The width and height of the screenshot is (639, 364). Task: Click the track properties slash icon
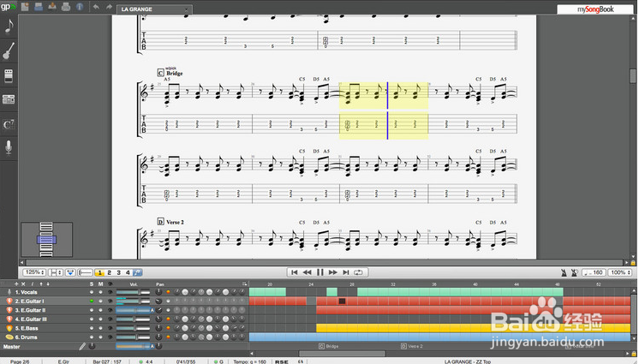coord(33,283)
